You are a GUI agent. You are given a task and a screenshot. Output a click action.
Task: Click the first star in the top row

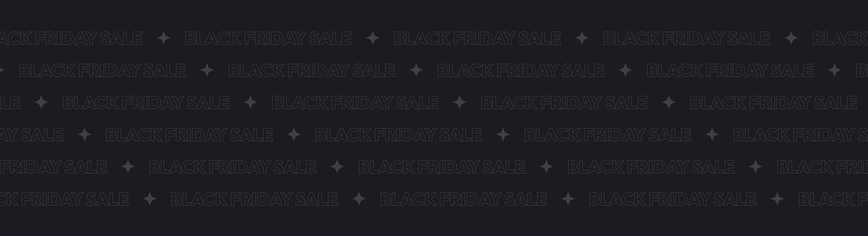click(164, 38)
